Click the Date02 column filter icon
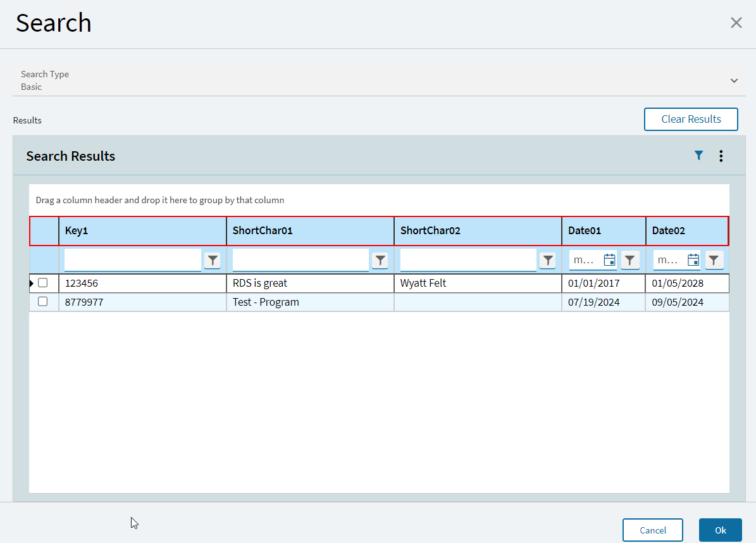Viewport: 756px width, 543px height. pos(714,260)
